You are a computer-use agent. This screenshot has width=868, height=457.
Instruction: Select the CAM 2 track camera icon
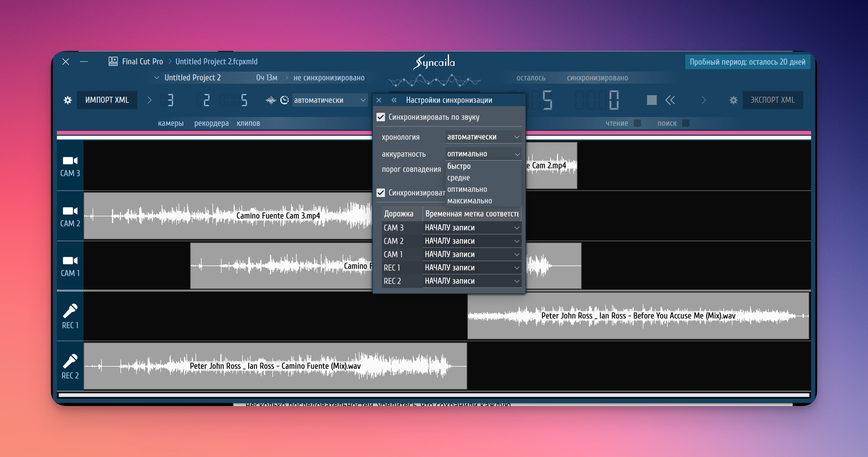[70, 211]
